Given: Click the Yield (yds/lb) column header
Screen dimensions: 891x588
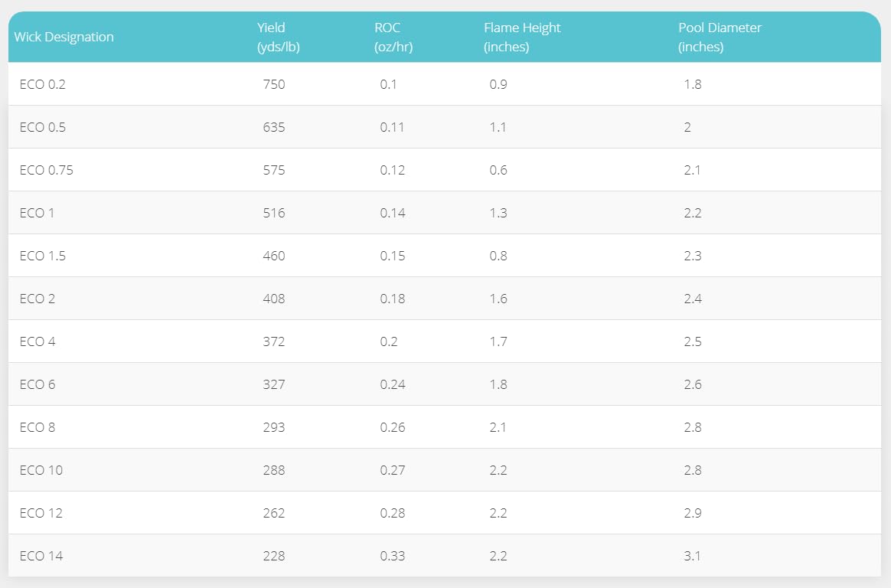Looking at the screenshot, I should click(x=278, y=37).
